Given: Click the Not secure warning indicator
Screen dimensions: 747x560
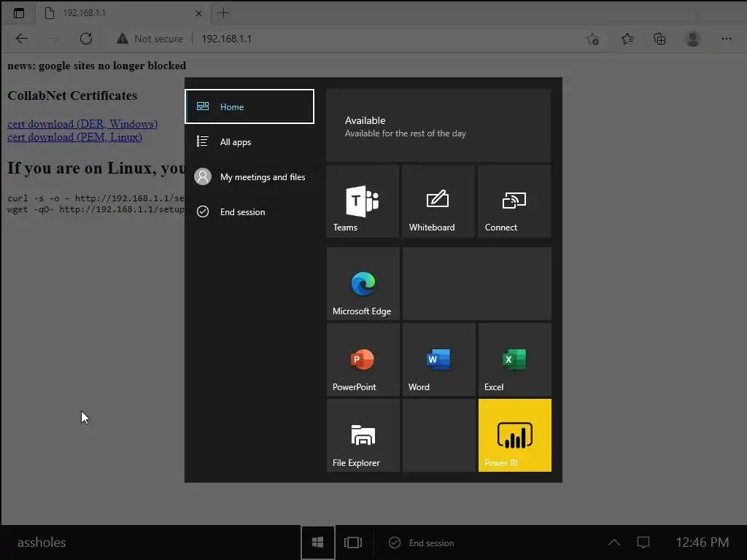Looking at the screenshot, I should 150,39.
